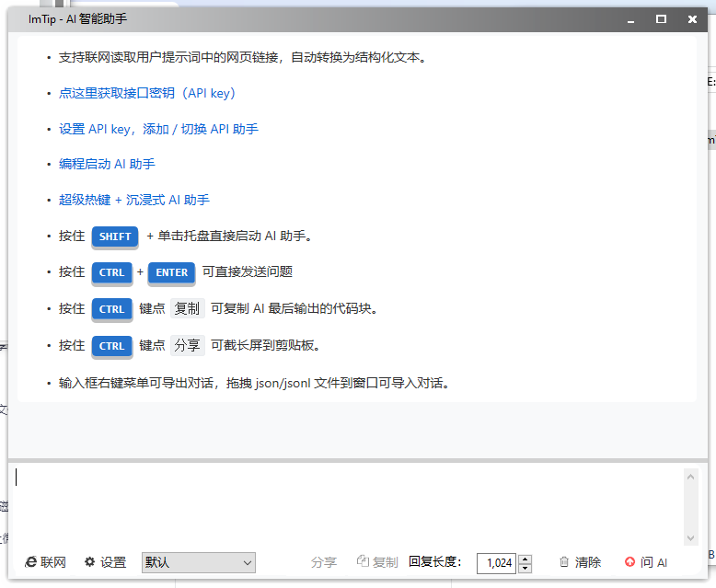Click the blue ENTER key badge

click(x=172, y=272)
